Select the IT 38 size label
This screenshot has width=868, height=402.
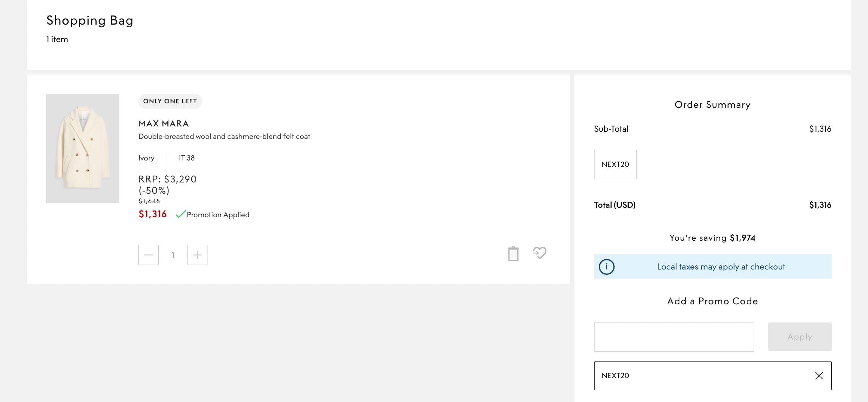[187, 158]
